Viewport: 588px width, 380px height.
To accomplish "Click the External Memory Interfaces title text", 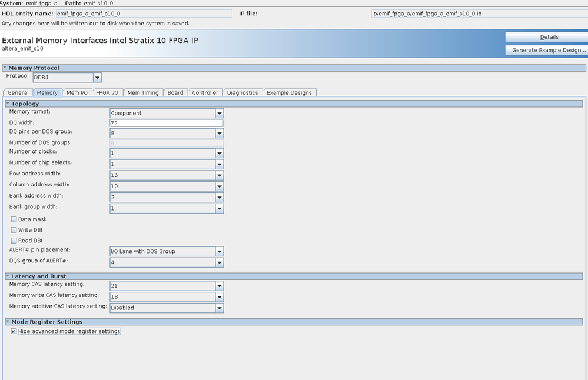I will tap(99, 40).
